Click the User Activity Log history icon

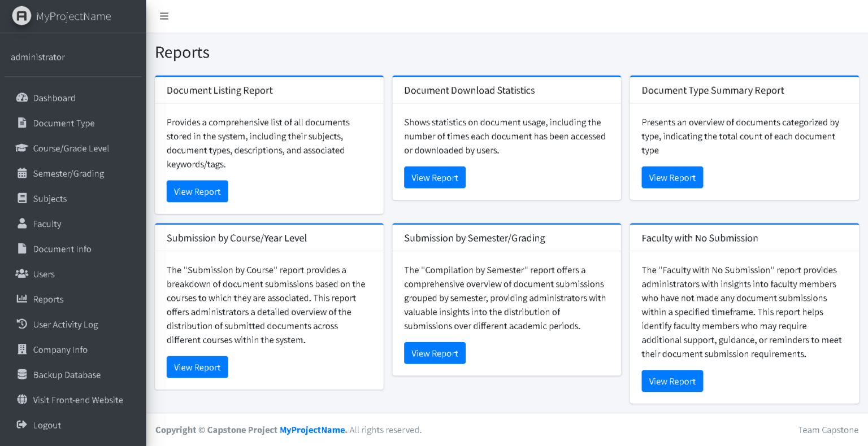22,324
